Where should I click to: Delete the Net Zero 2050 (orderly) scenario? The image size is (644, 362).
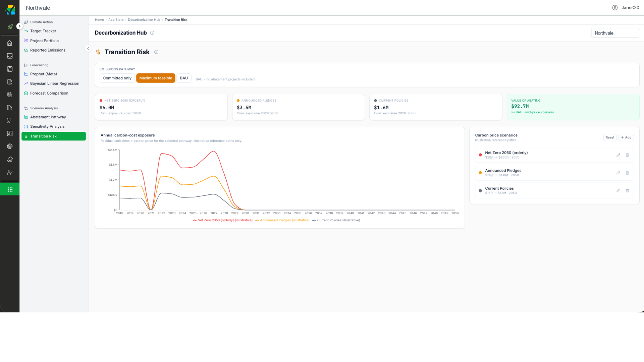627,155
